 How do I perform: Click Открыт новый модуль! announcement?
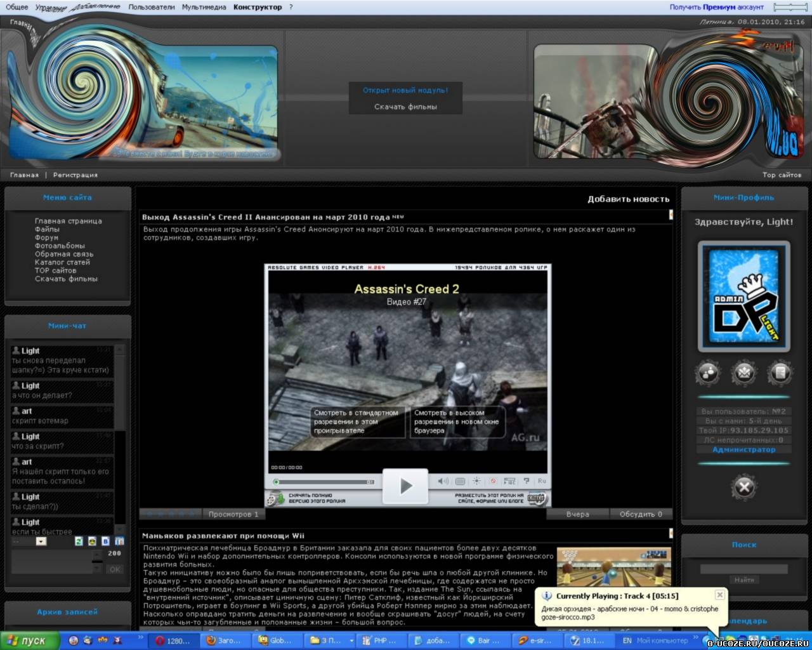[405, 90]
